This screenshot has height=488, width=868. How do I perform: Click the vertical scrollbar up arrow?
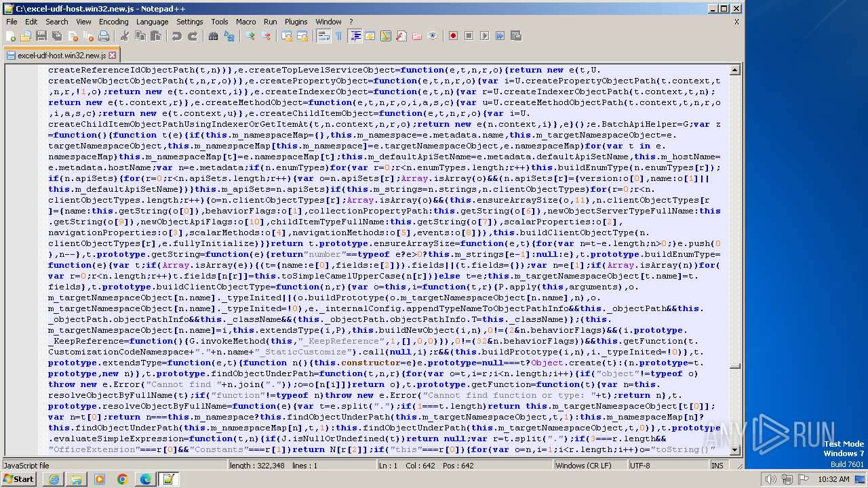736,70
